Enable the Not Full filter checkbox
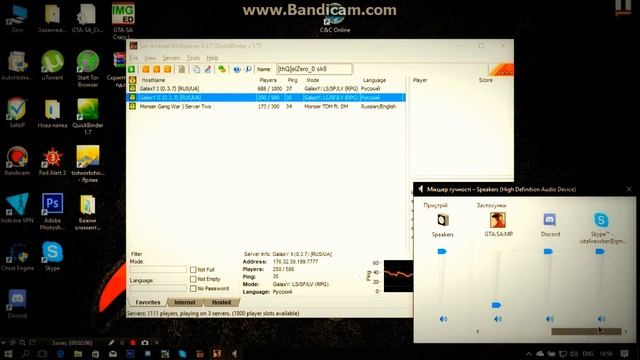This screenshot has width=640, height=360. (x=193, y=270)
